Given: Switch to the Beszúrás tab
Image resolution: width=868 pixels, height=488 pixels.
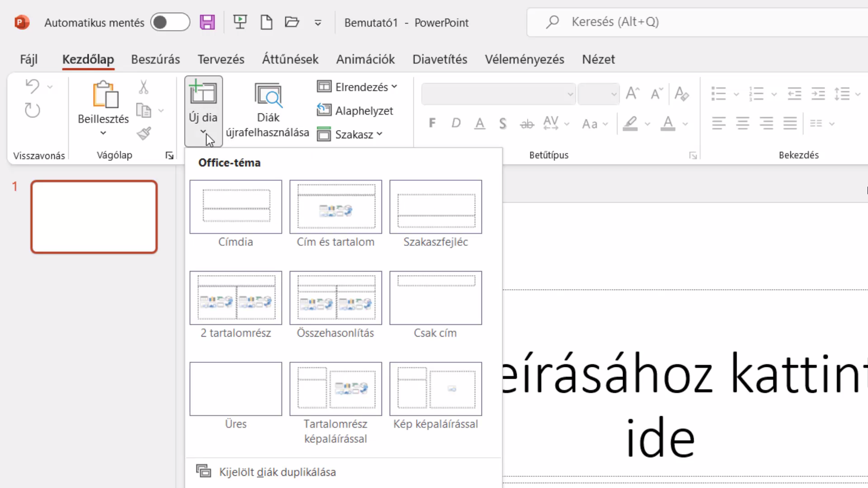Looking at the screenshot, I should pyautogui.click(x=156, y=59).
